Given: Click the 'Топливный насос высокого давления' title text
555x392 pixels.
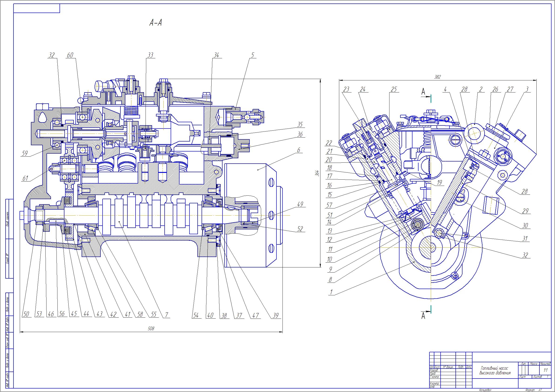Looking at the screenshot, I should tap(495, 370).
